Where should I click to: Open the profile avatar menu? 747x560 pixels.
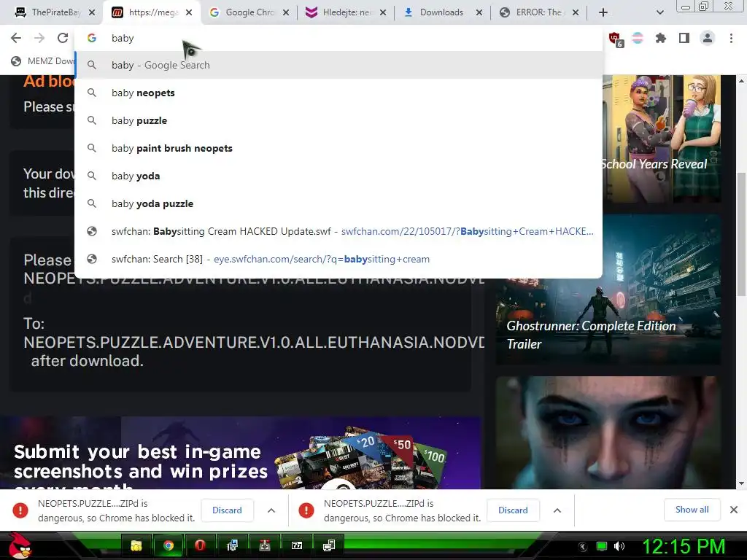[708, 38]
